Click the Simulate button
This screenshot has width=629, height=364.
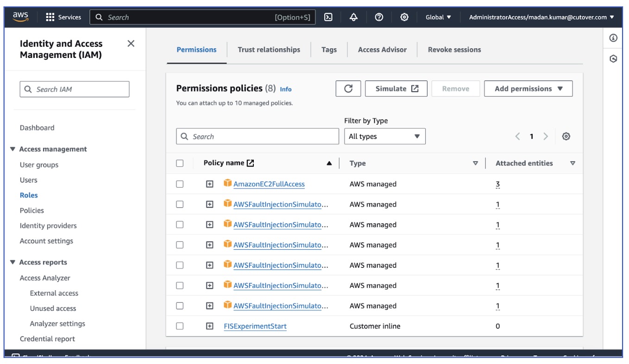(396, 88)
